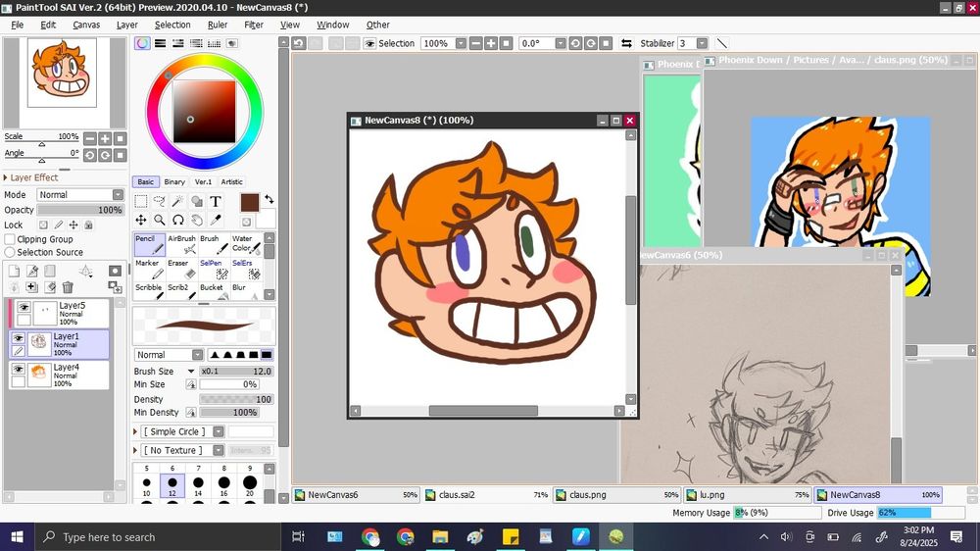The width and height of the screenshot is (980, 551).
Task: Select the Lasso selection tool
Action: 160,202
